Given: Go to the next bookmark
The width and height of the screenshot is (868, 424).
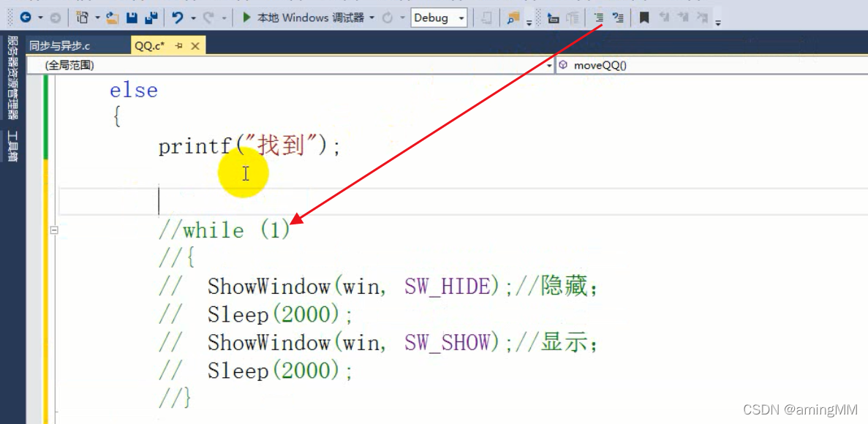Looking at the screenshot, I should pos(683,18).
